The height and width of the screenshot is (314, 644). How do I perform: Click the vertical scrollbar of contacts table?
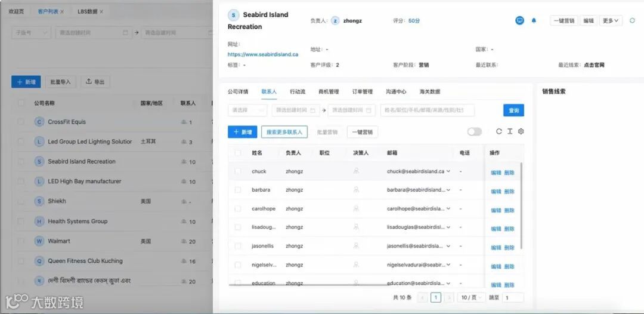[x=522, y=205]
